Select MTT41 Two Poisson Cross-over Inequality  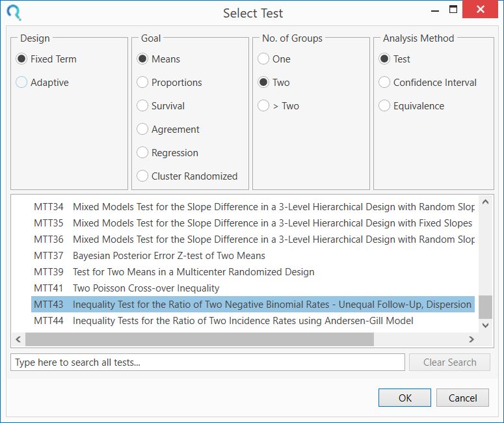point(253,288)
